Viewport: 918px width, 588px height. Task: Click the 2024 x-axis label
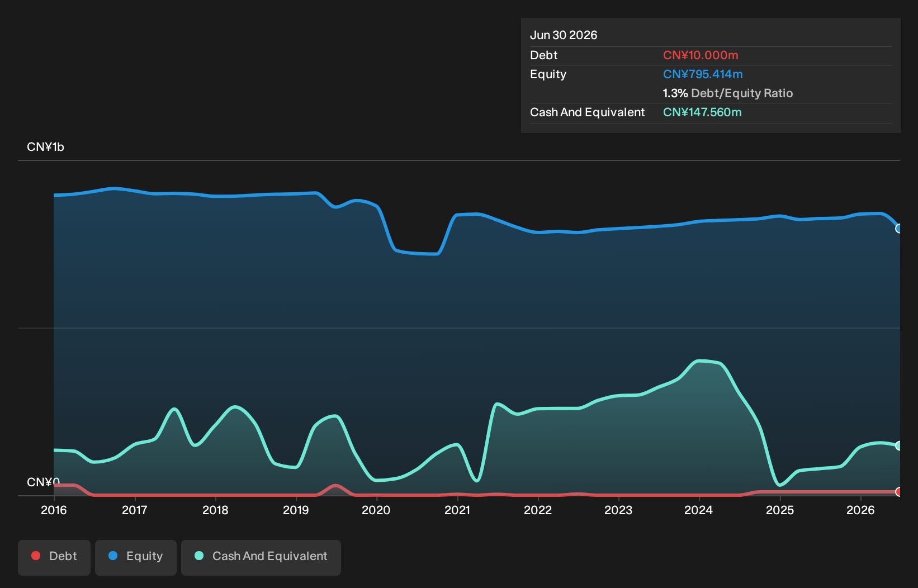pyautogui.click(x=699, y=510)
